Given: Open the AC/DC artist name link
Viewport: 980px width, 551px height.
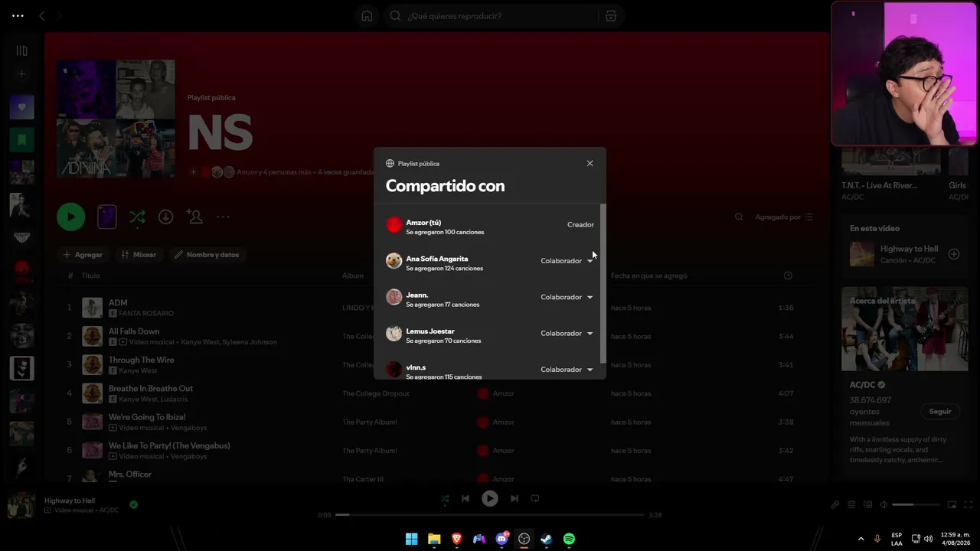Looking at the screenshot, I should [x=862, y=385].
